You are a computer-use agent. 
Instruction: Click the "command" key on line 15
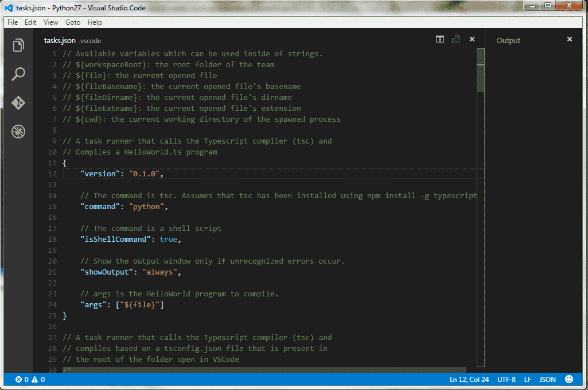tap(100, 206)
